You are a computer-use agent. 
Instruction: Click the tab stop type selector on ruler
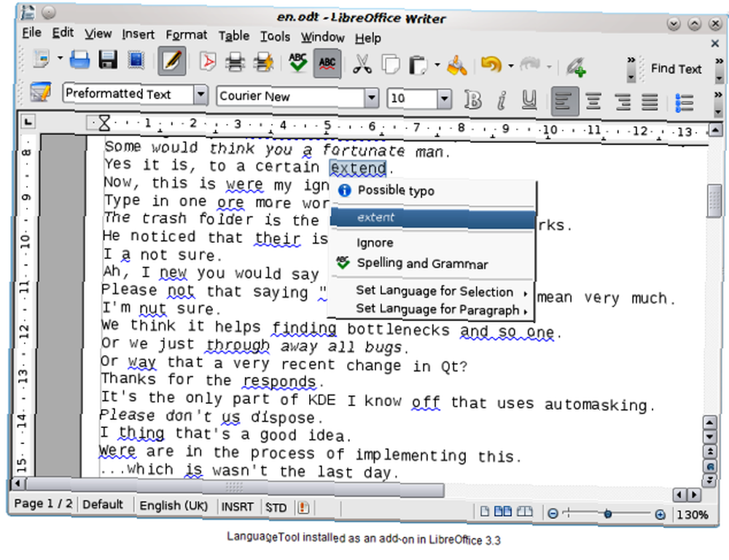point(28,122)
